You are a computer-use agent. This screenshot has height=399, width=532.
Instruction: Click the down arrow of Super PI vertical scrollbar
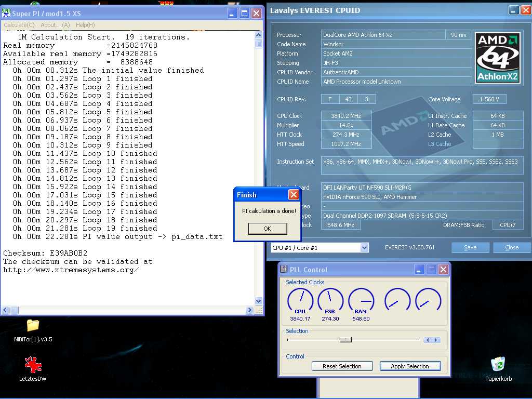click(259, 301)
